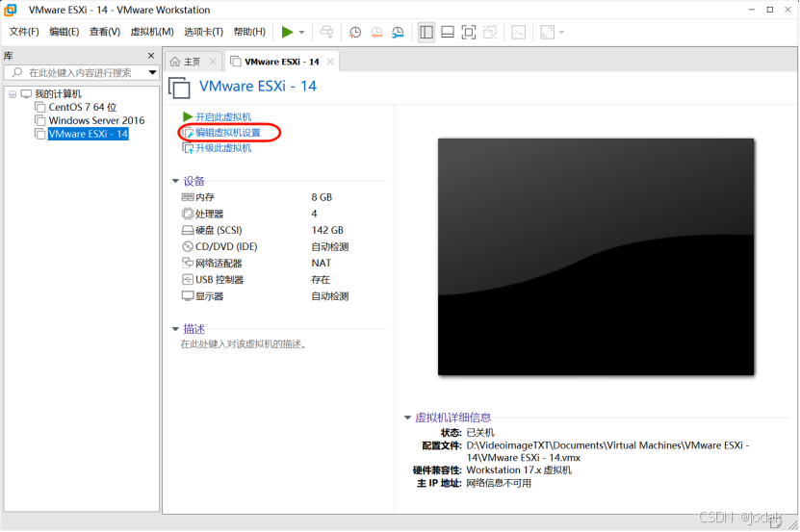The width and height of the screenshot is (800, 532).
Task: Switch to the 主页 tab
Action: pos(193,62)
